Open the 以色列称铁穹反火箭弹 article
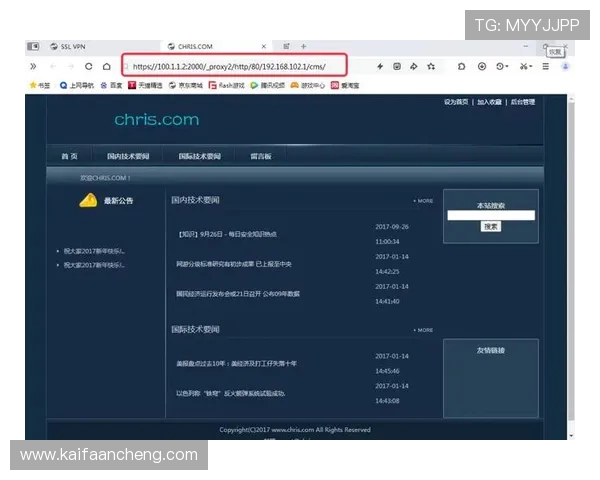 230,393
